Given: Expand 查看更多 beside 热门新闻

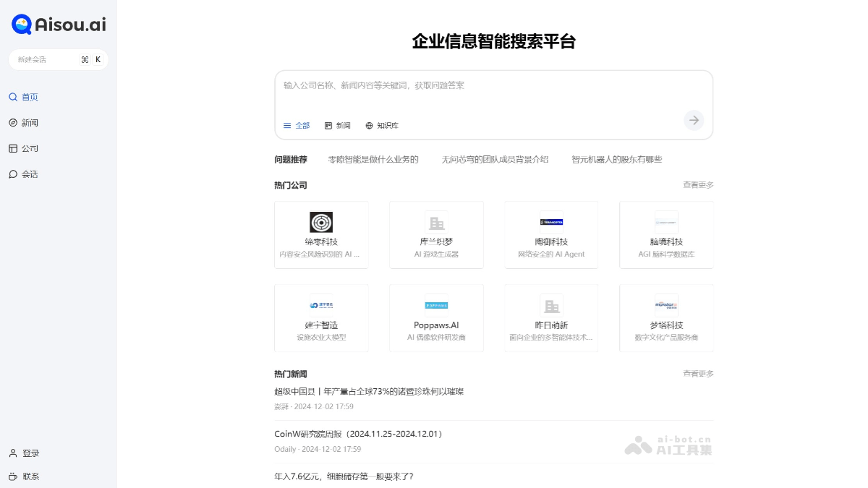Looking at the screenshot, I should point(698,374).
